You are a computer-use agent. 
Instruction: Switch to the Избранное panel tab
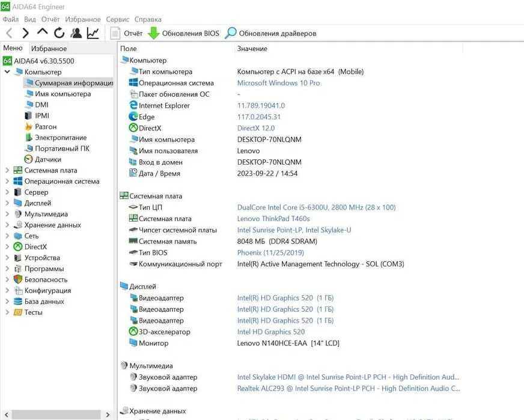coord(49,49)
